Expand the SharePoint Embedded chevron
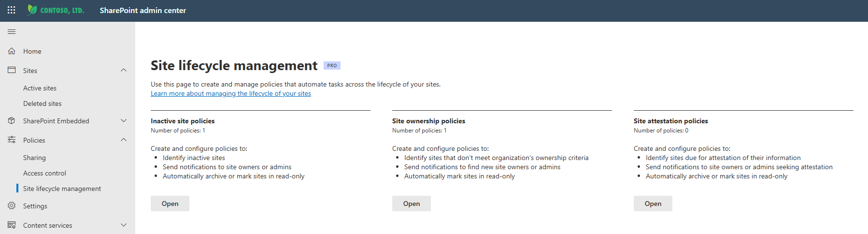The width and height of the screenshot is (868, 234). click(124, 120)
